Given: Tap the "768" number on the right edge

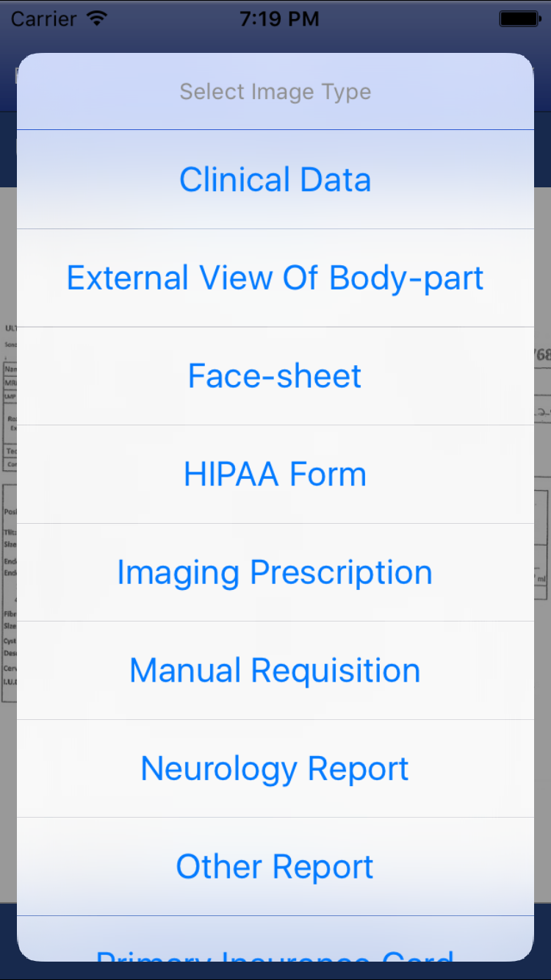Looking at the screenshot, I should (545, 353).
